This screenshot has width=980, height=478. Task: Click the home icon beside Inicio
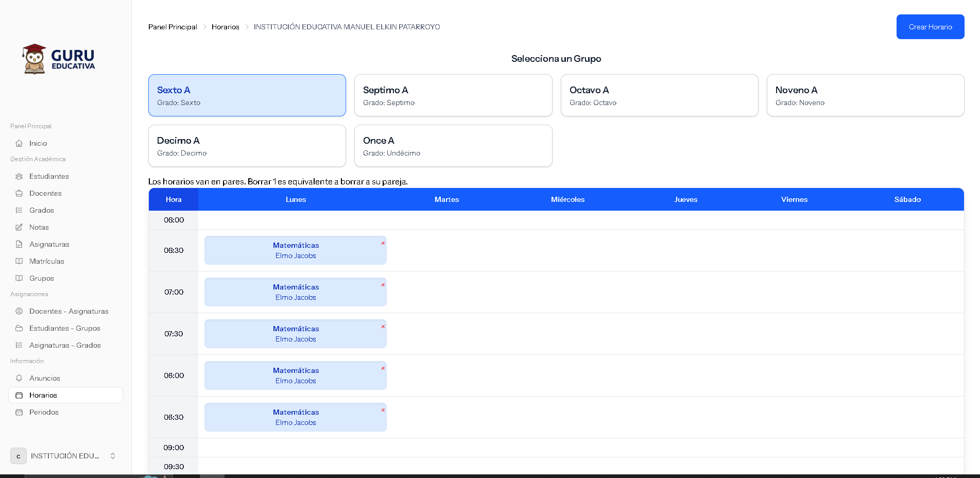tap(19, 143)
